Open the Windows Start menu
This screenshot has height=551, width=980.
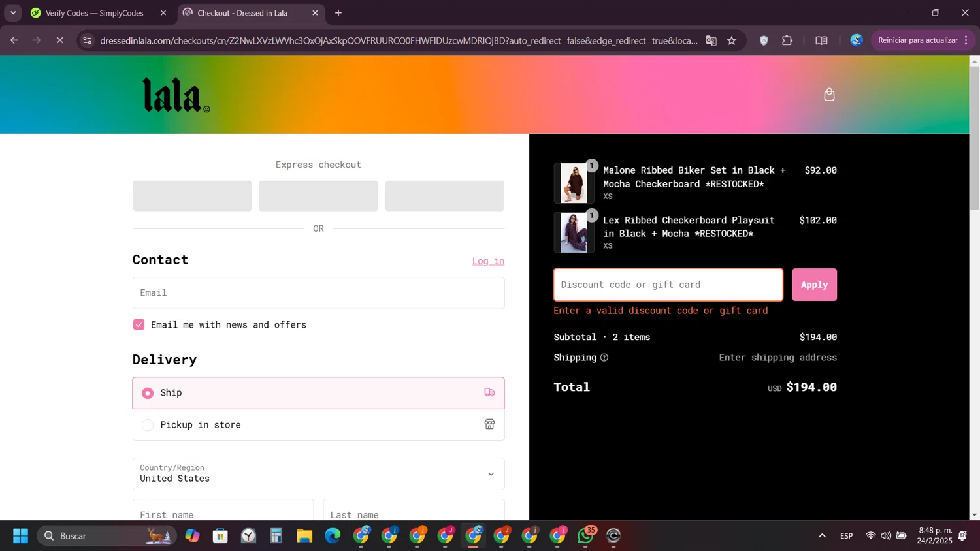(x=20, y=536)
